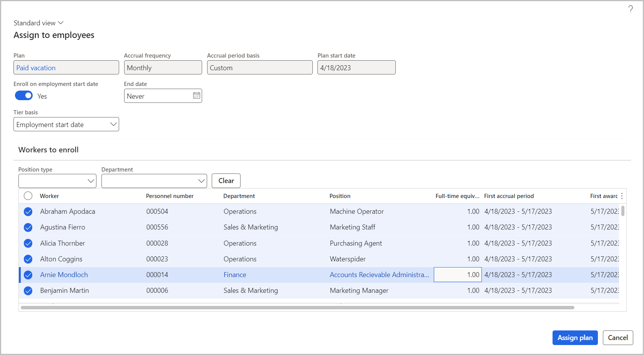Click Full-time equivalent field for Arnie Mondloch
Viewport: 644px width, 355px height.
[457, 275]
